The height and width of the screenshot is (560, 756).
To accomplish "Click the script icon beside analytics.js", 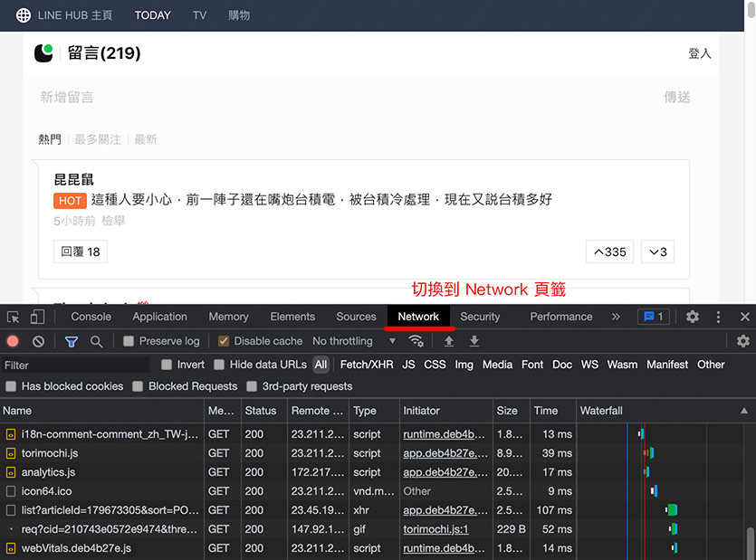I will (11, 472).
